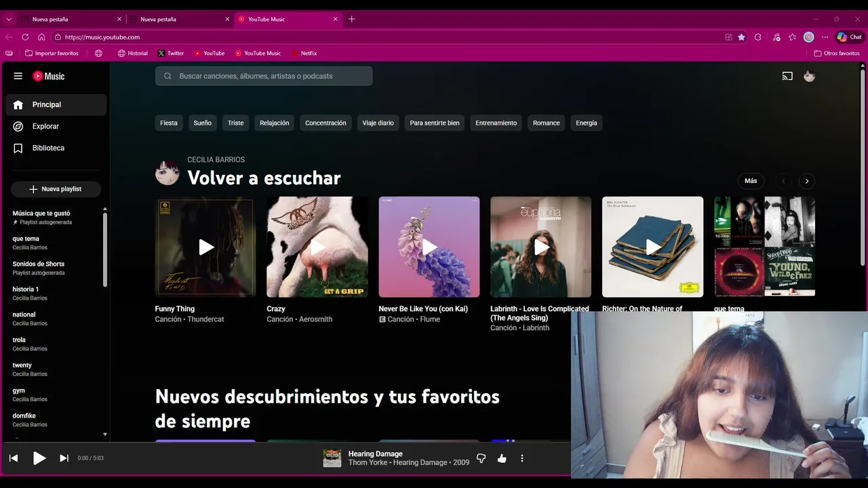Reload the current page
This screenshot has width=868, height=488.
(x=25, y=37)
